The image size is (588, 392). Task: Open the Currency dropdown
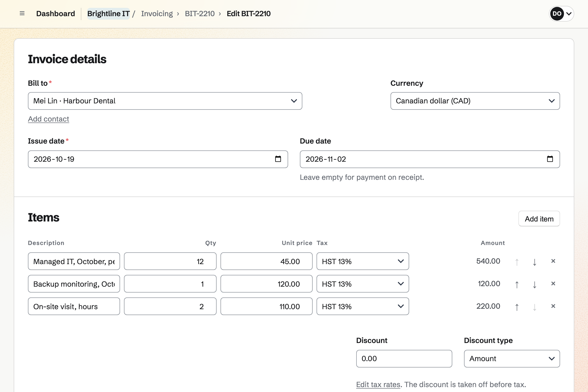coord(475,101)
